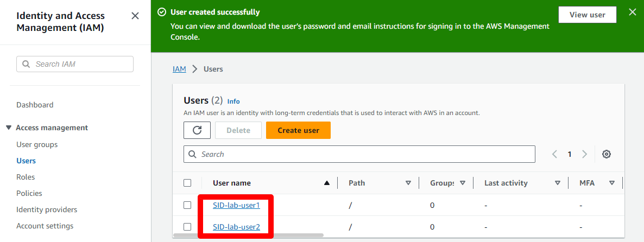Click the refresh users button
This screenshot has height=242, width=644.
coord(197,130)
